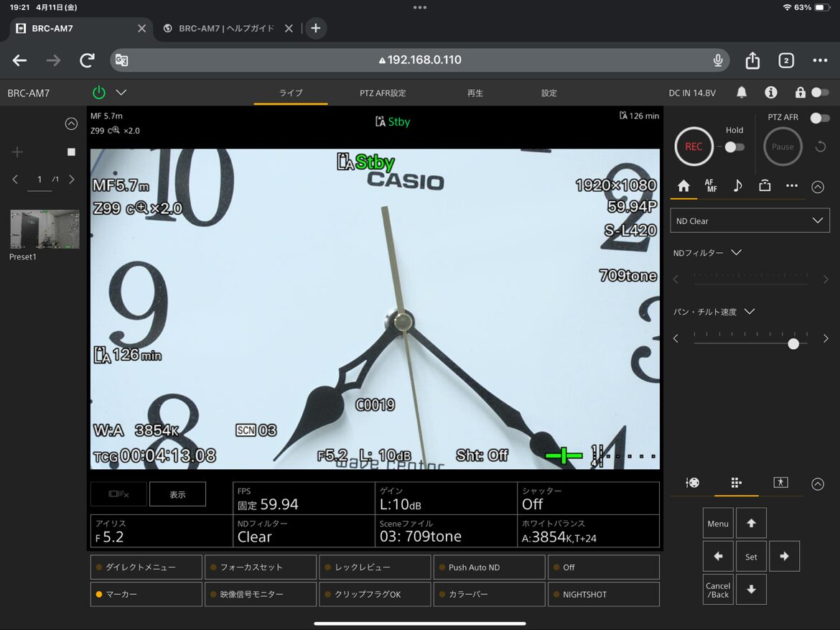The width and height of the screenshot is (840, 630).
Task: Tap the microphone voice search icon
Action: pos(718,60)
